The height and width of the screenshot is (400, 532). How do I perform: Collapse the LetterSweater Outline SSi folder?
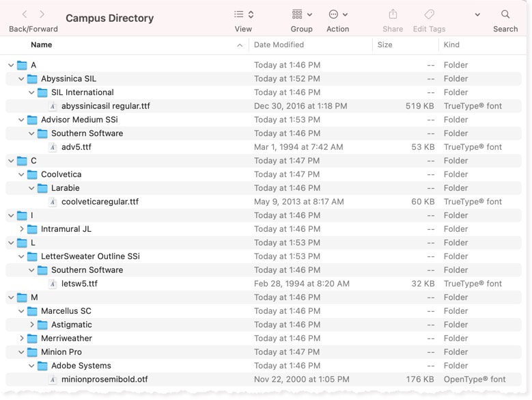point(21,256)
